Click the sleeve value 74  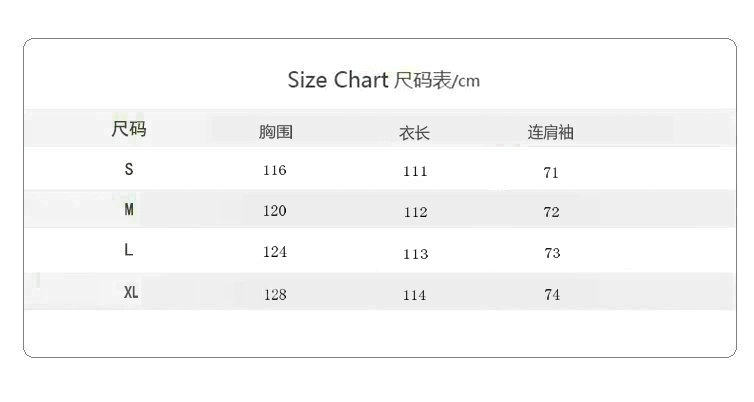click(552, 295)
